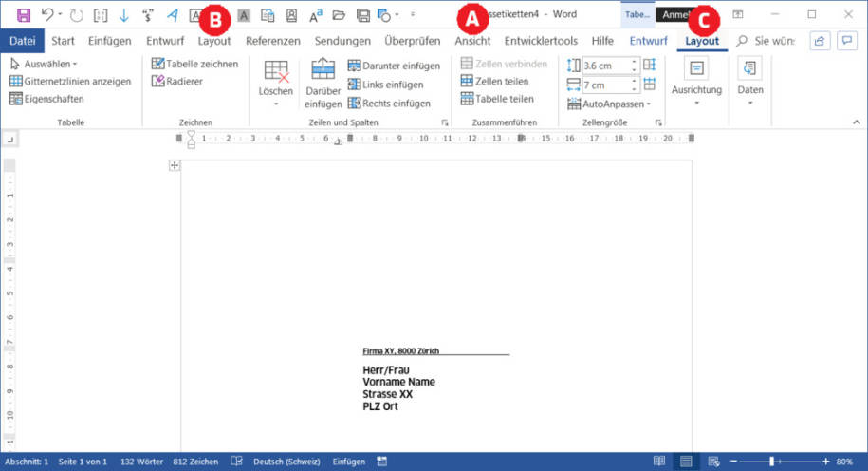Switch to the Start tab
868x471 pixels.
[64, 41]
